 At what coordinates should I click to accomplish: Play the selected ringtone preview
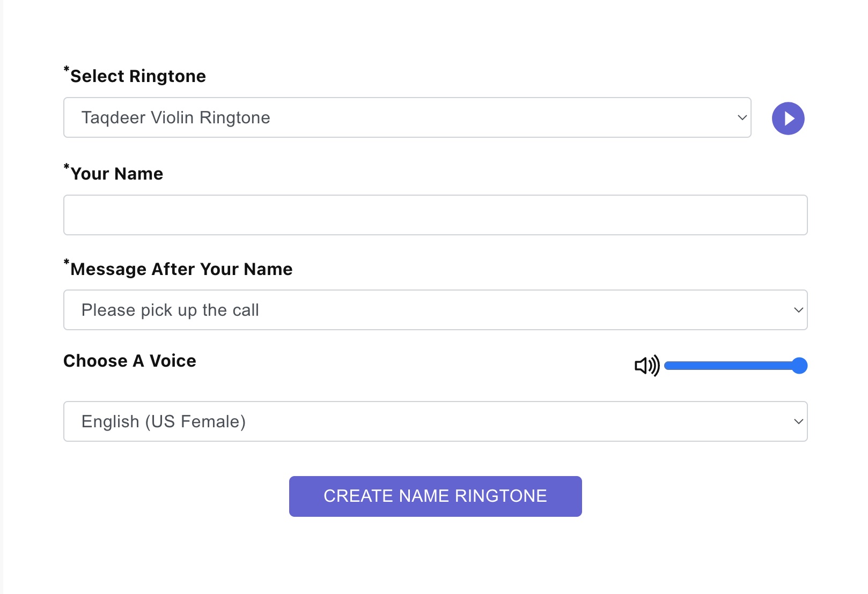coord(788,118)
